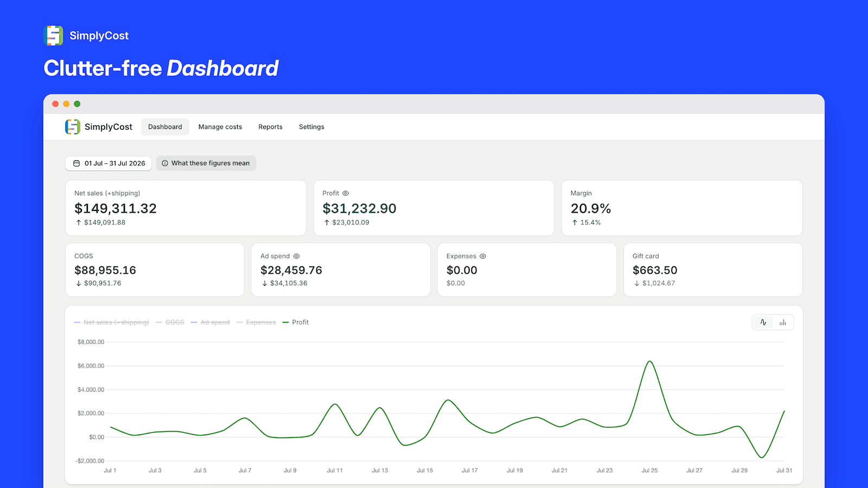Viewport: 868px width, 488px height.
Task: Open the 01 Jul – 31 Jul 2026 date picker
Action: [108, 163]
